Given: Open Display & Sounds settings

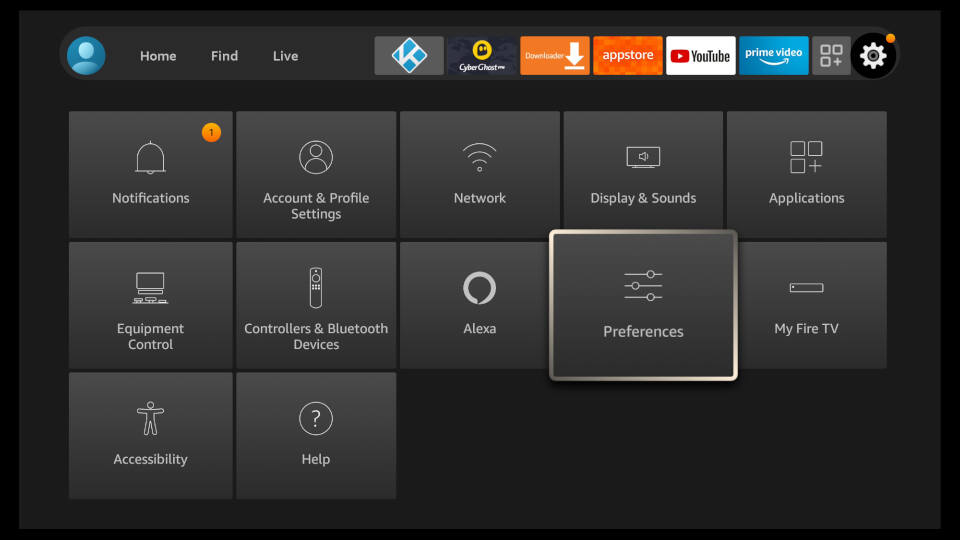Looking at the screenshot, I should 643,171.
